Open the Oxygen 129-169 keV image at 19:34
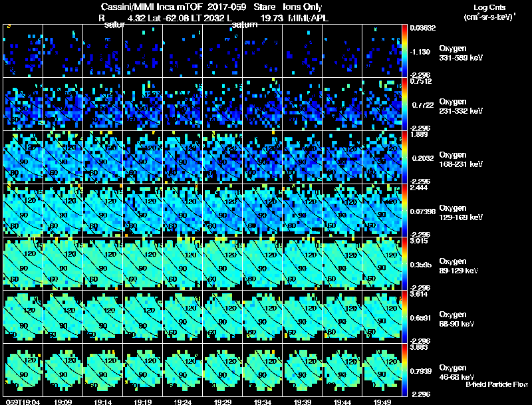The width and height of the screenshot is (532, 405). [x=262, y=211]
